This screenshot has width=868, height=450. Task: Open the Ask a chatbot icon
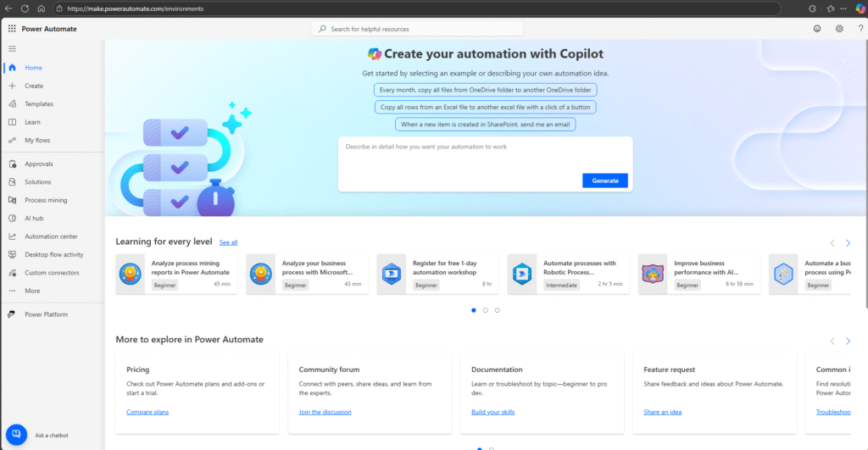tap(17, 435)
